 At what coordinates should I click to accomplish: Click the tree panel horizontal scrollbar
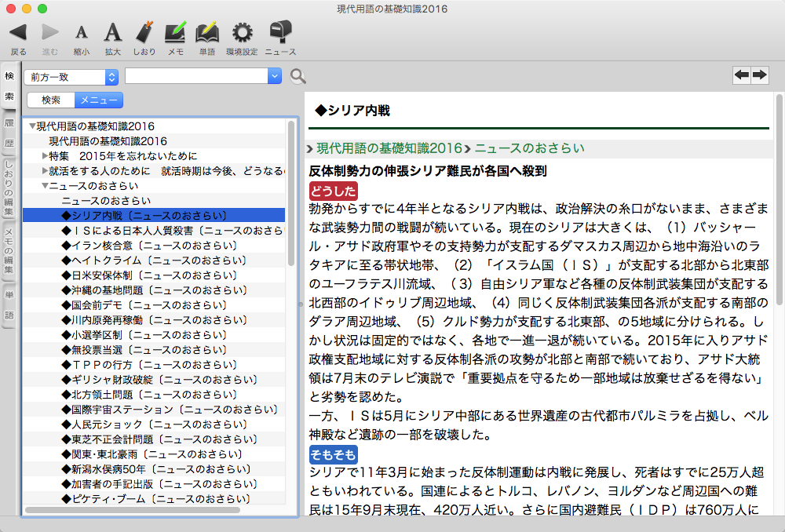[132, 510]
